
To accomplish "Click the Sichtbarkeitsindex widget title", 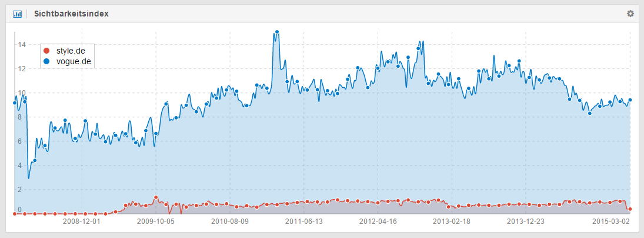I will tap(71, 14).
